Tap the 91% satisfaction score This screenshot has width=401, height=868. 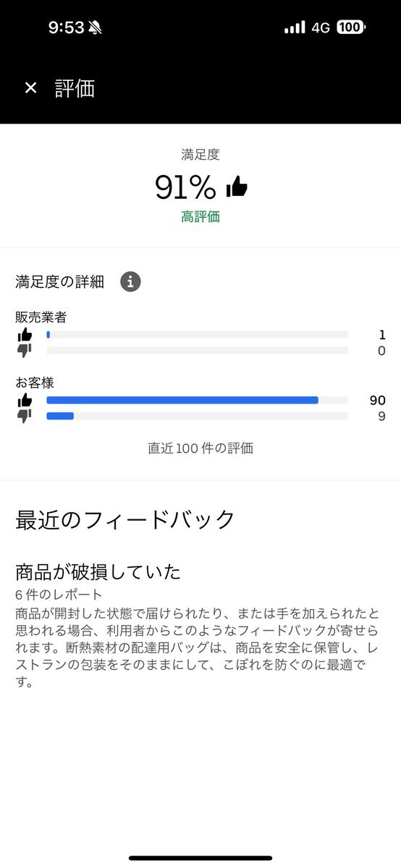click(185, 187)
